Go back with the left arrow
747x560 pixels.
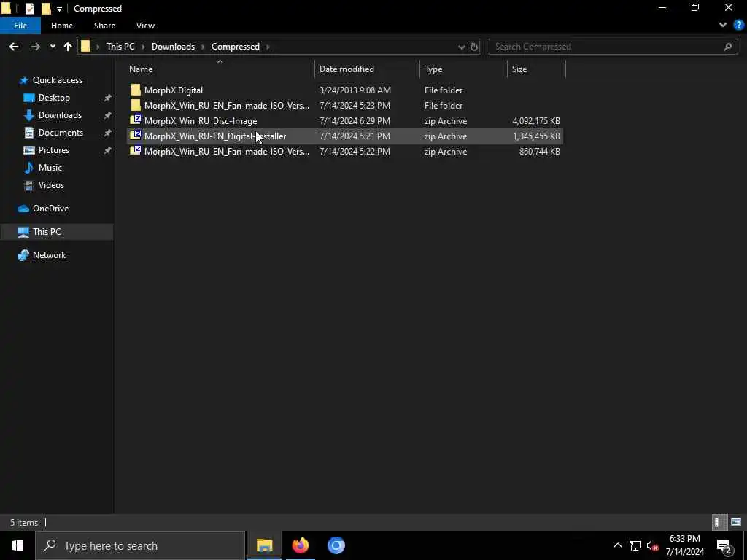14,47
